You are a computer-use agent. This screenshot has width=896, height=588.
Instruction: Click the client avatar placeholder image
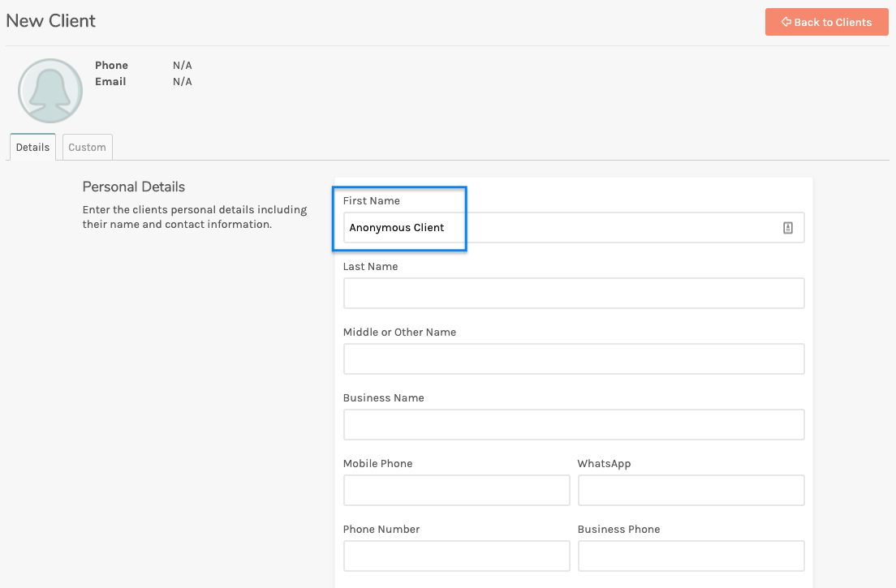[x=50, y=91]
